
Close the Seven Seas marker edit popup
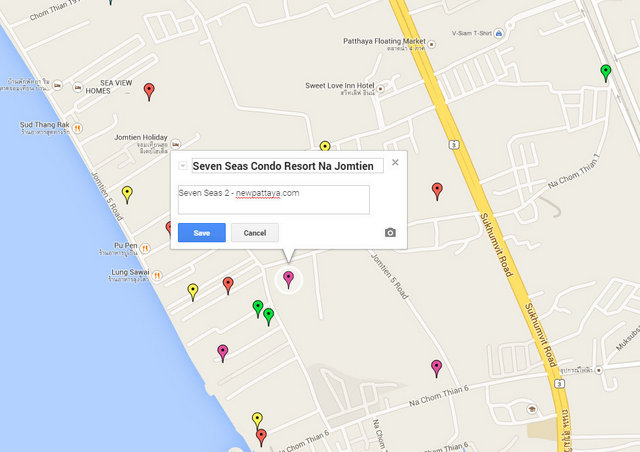click(x=395, y=163)
